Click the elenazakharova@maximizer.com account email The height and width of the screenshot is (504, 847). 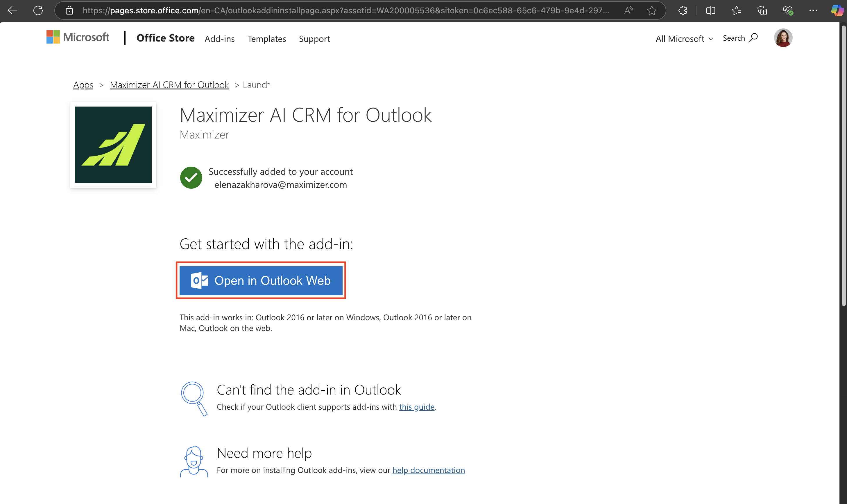pyautogui.click(x=281, y=185)
